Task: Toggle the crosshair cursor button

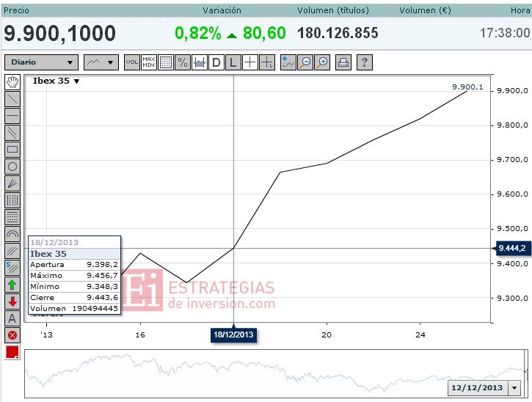Action: [250, 62]
